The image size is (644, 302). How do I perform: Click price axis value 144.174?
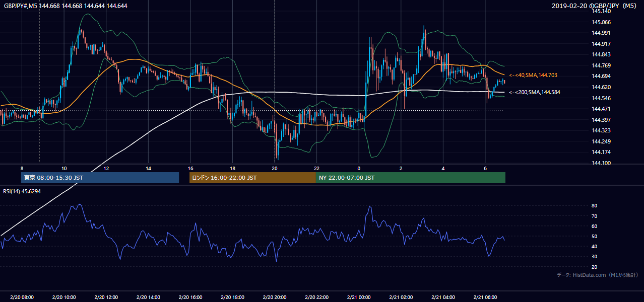[x=601, y=152]
